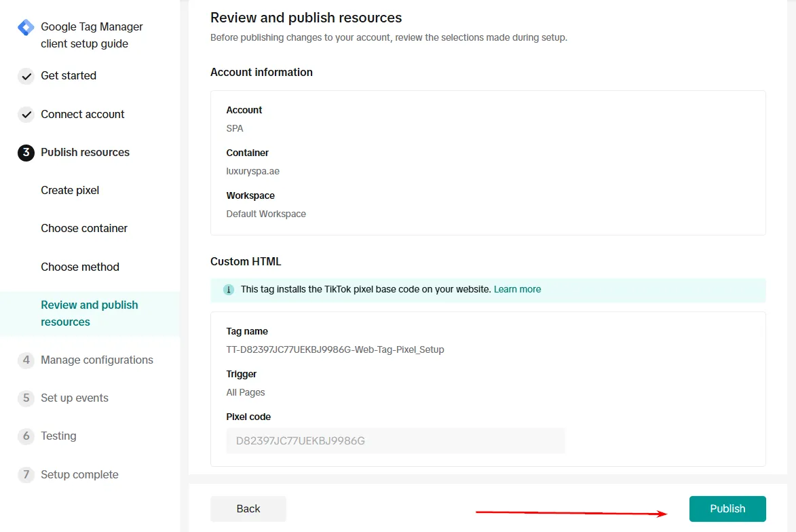796x532 pixels.
Task: Click the info icon in the TikTok pixel notice
Action: click(x=229, y=290)
